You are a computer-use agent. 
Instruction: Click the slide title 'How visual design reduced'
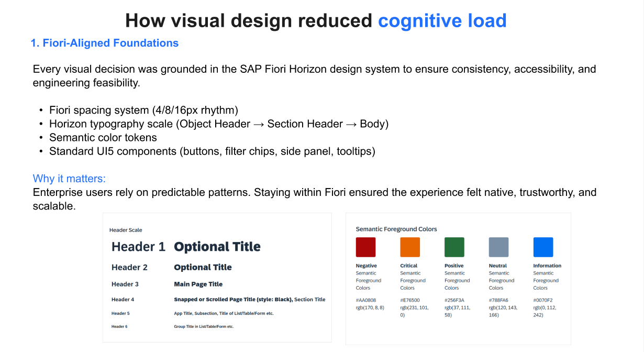(x=249, y=21)
